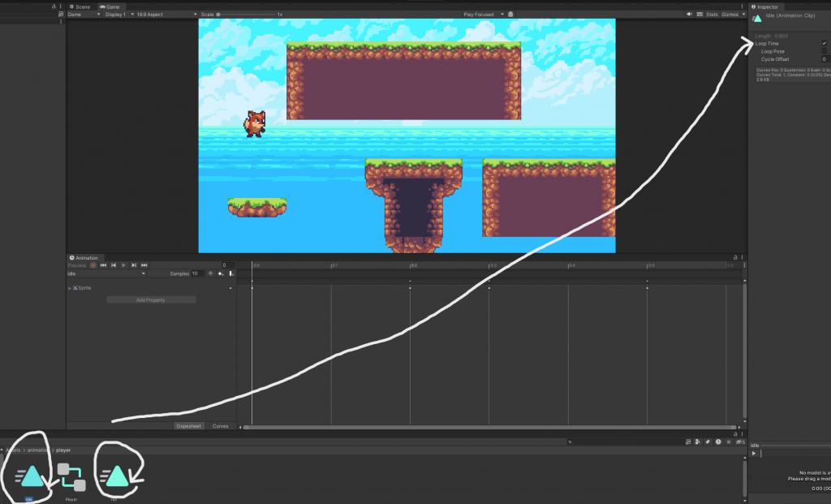This screenshot has height=504, width=831.
Task: Open the Animation window tab
Action: 84,258
